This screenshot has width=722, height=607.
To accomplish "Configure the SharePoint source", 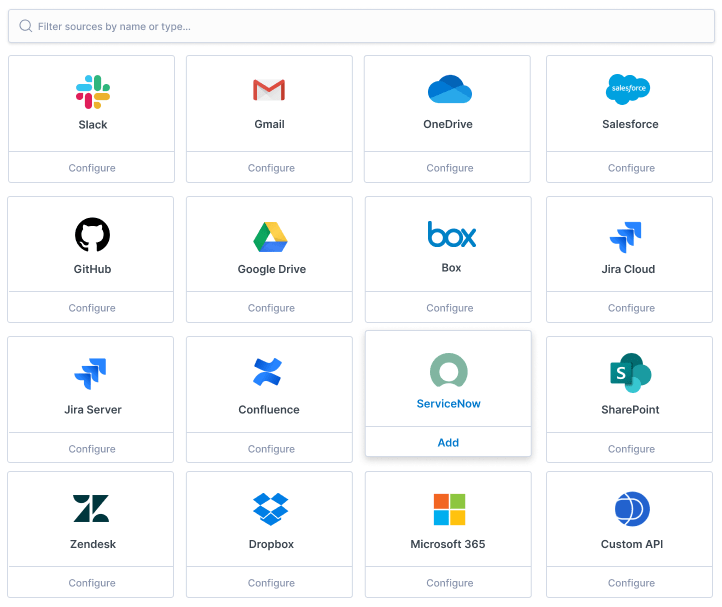I will 631,449.
